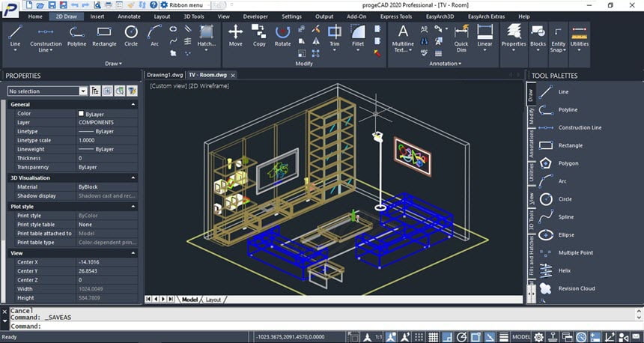The height and width of the screenshot is (343, 644).
Task: Expand the Draw panel dropdown
Action: coord(113,64)
